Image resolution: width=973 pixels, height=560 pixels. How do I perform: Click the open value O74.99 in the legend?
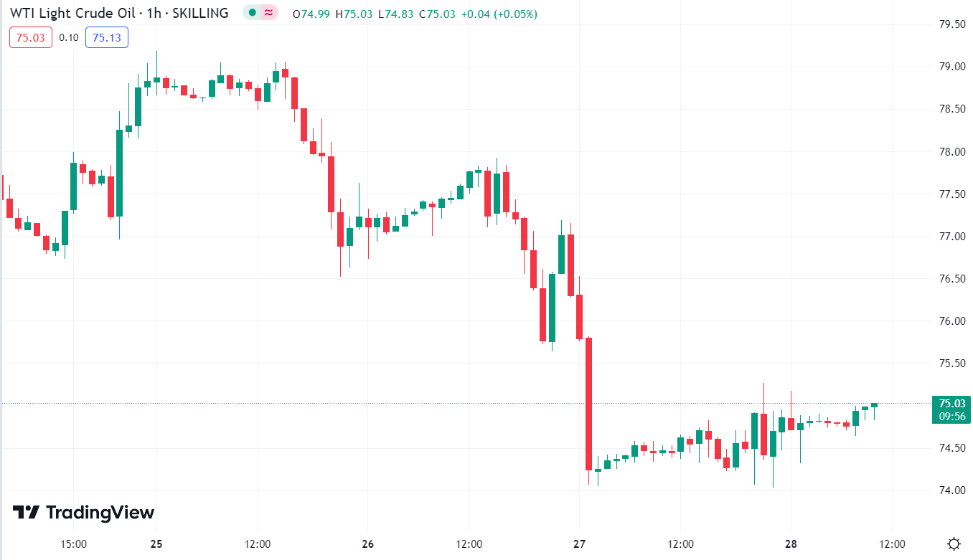tap(312, 14)
